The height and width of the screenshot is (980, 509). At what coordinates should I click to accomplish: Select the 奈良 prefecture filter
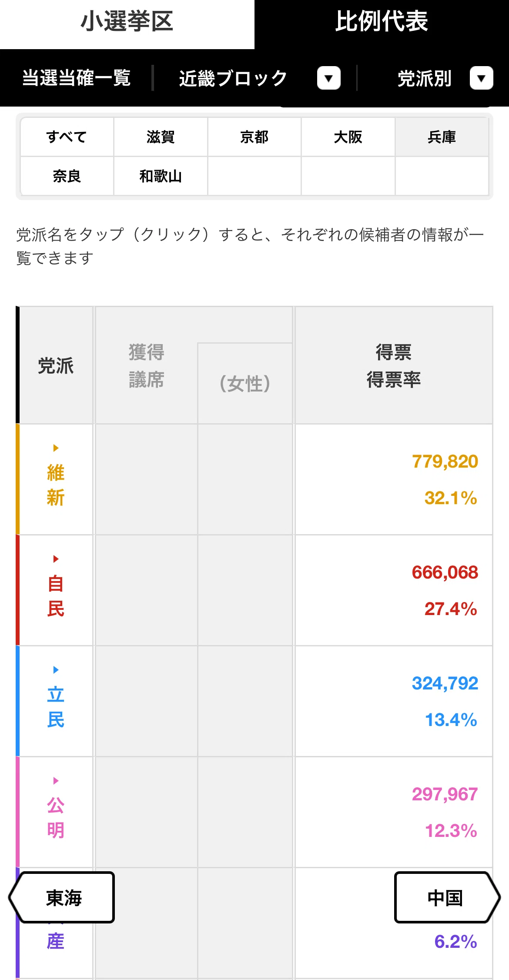pyautogui.click(x=67, y=176)
